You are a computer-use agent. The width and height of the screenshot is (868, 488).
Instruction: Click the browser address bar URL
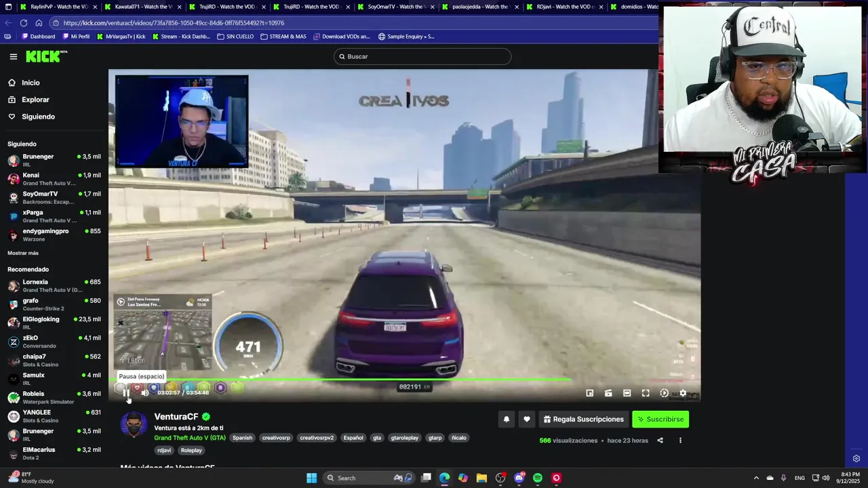(x=174, y=23)
